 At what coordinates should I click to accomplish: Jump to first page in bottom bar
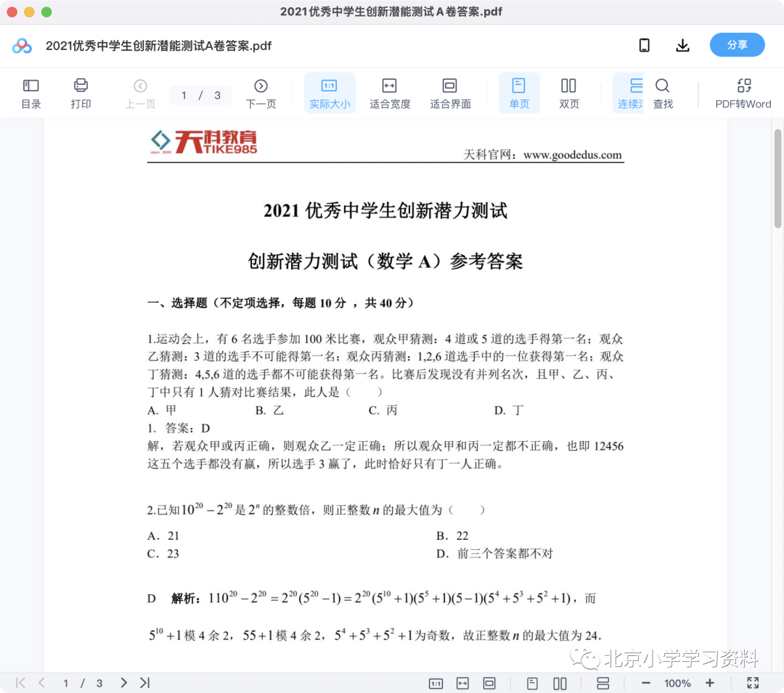coord(20,683)
